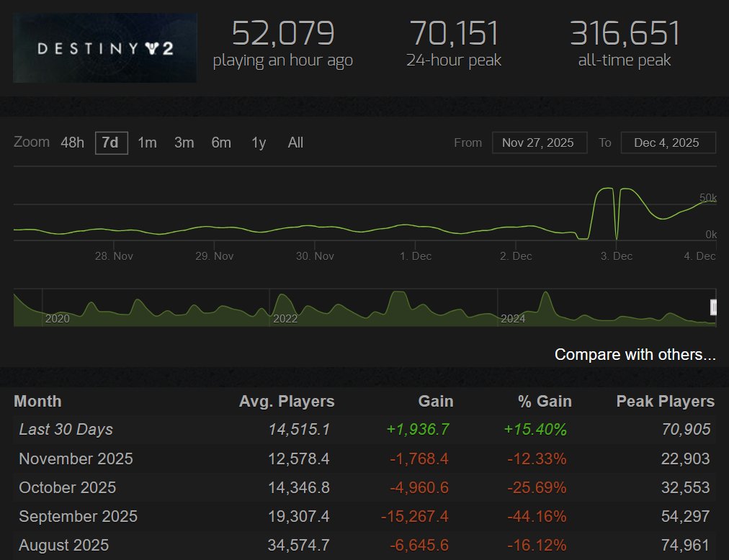Click the % Gain column header
Image resolution: width=729 pixels, height=560 pixels.
(545, 402)
